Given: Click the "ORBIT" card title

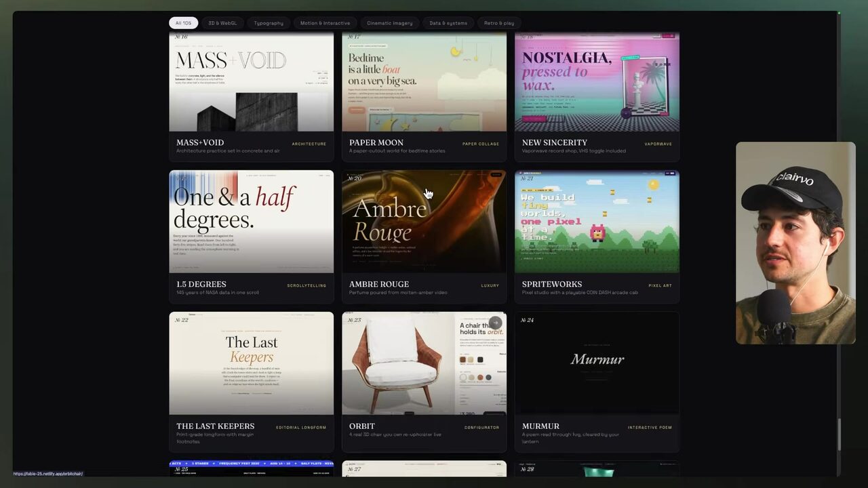Looking at the screenshot, I should coord(362,426).
